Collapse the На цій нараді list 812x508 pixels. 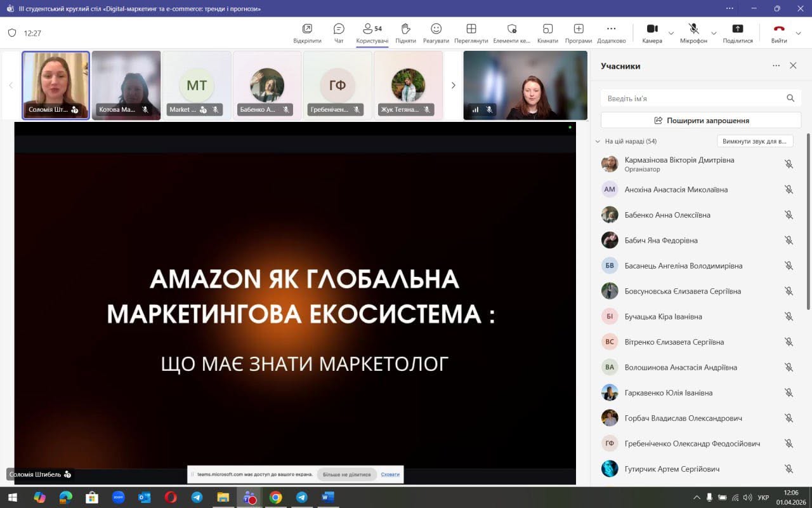click(598, 142)
